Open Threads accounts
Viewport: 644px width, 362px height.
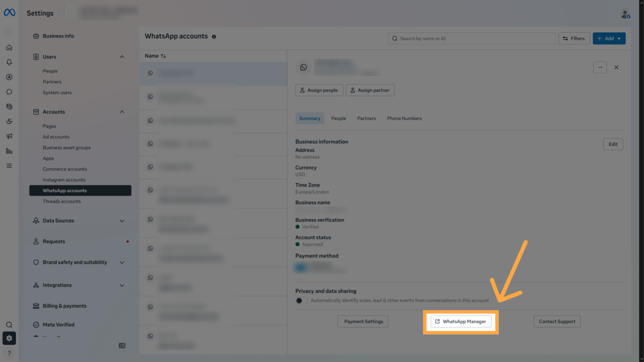pyautogui.click(x=62, y=201)
